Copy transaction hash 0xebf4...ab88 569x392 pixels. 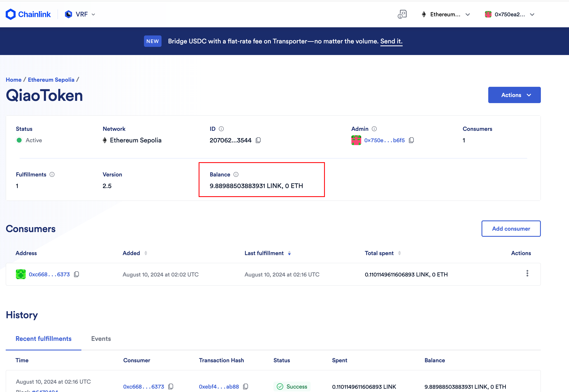click(x=245, y=386)
